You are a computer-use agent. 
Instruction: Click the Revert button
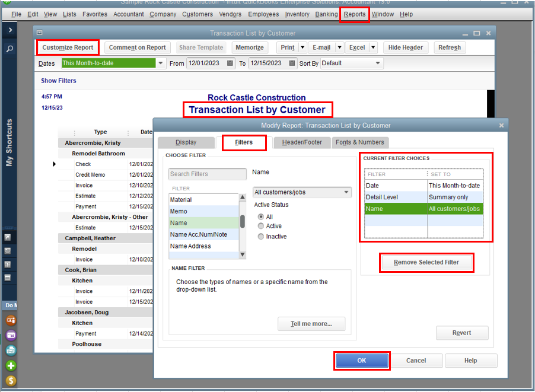461,333
